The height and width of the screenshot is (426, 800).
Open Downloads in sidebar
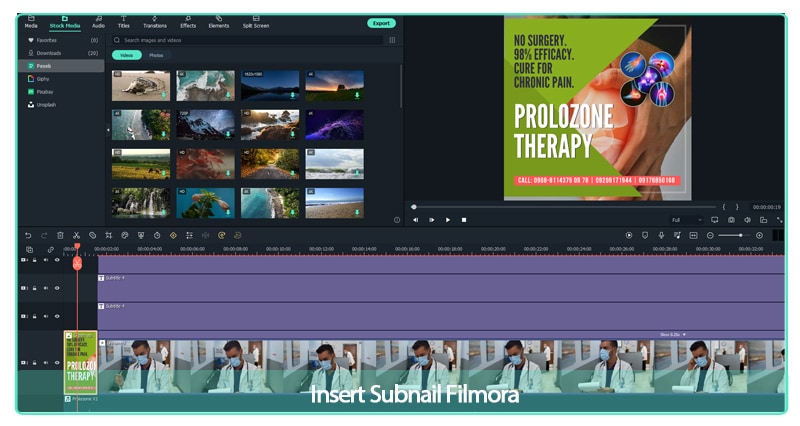tap(61, 53)
